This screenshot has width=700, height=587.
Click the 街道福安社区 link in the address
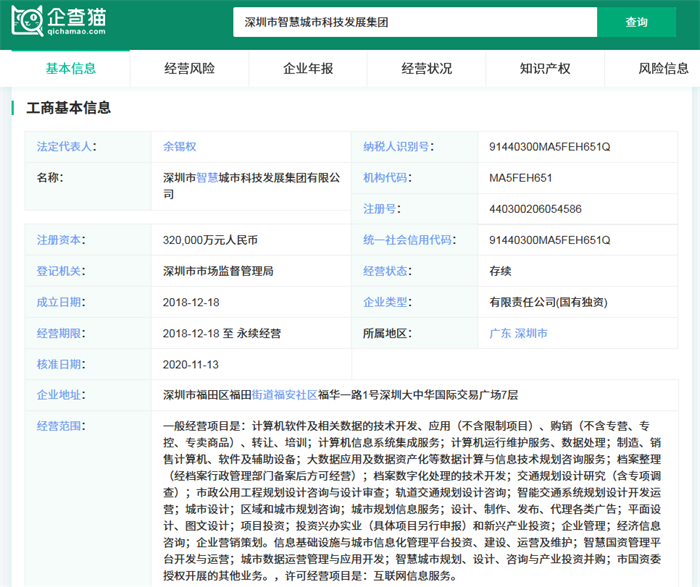click(x=285, y=395)
